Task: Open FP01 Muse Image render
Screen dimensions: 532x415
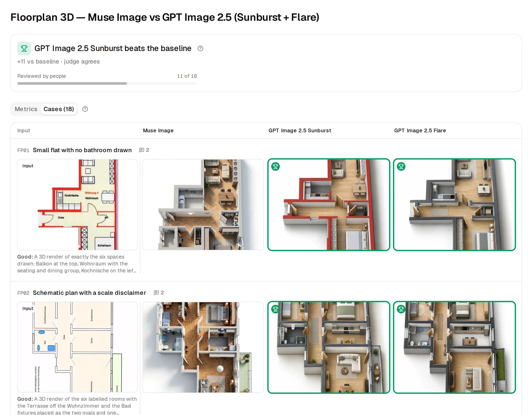Action: [x=203, y=204]
